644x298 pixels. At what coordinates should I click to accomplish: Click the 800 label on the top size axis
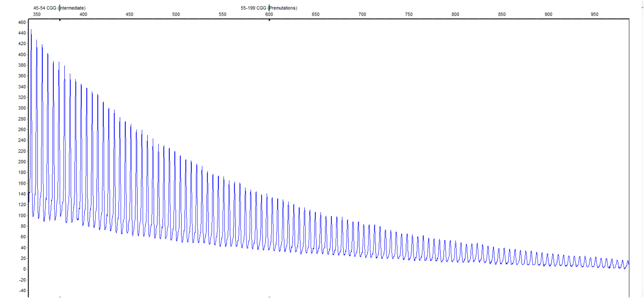tap(455, 14)
